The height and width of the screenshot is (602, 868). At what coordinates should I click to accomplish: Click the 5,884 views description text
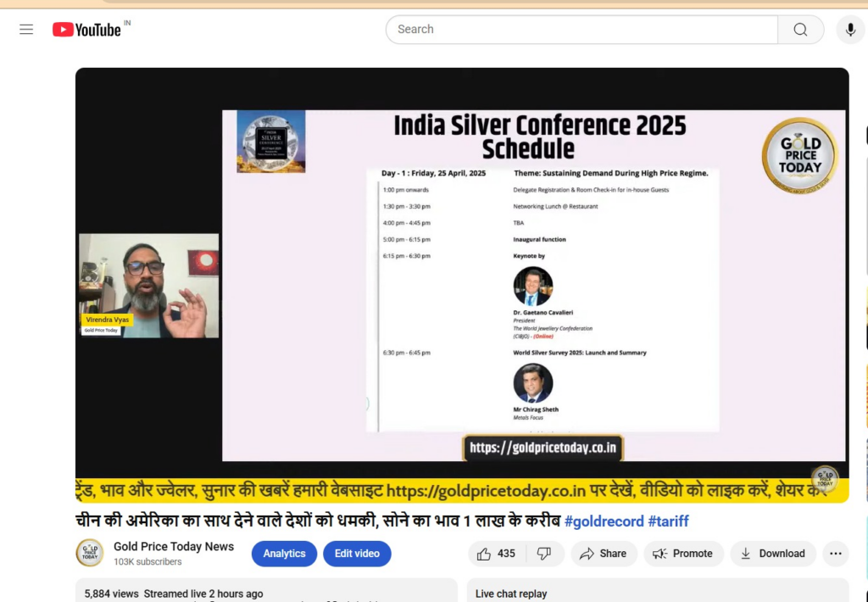point(111,594)
